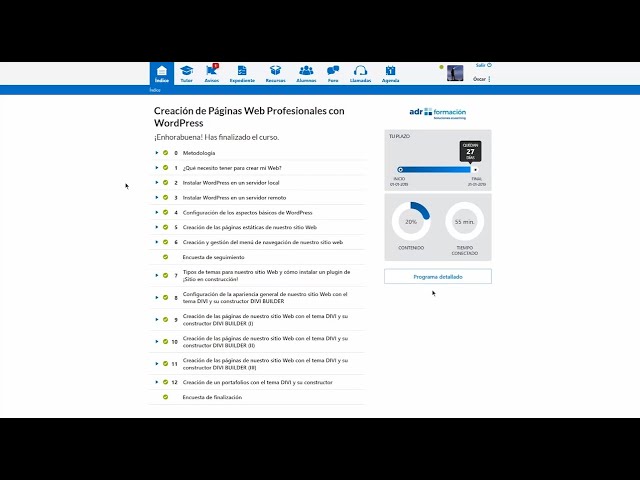The height and width of the screenshot is (480, 640).
Task: Open the Índice home icon
Action: tap(162, 73)
